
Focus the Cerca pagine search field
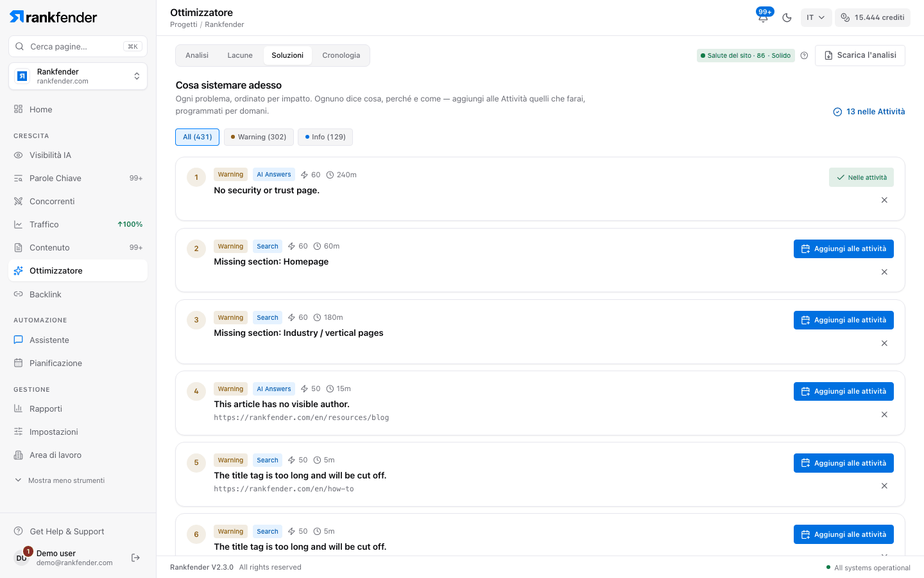coord(78,46)
